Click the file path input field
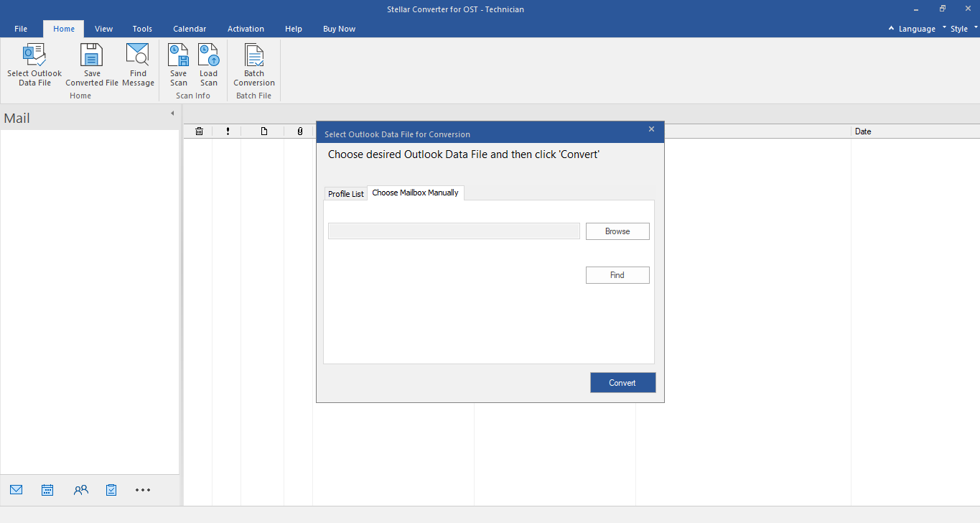This screenshot has height=523, width=980. 454,231
